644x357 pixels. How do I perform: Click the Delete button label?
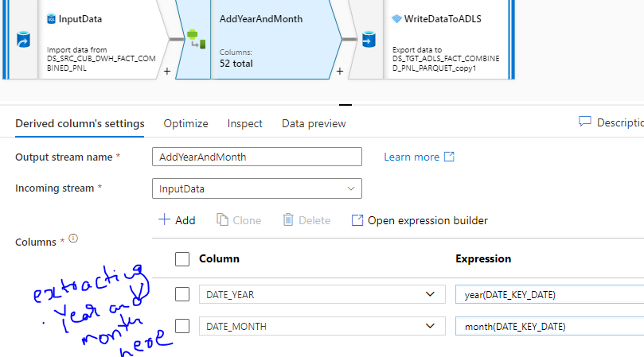pos(314,220)
